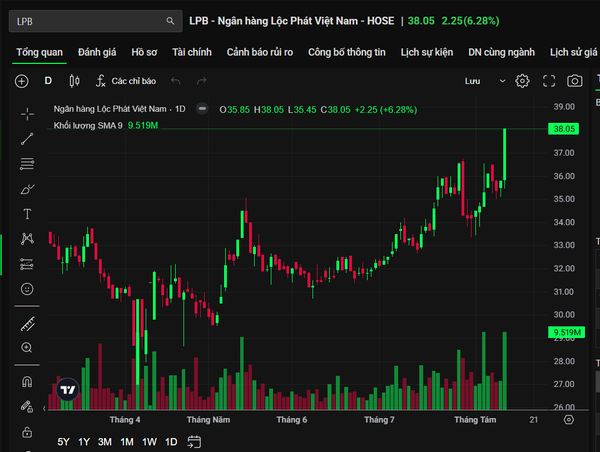600x452 pixels.
Task: Set range to 1Y
Action: pyautogui.click(x=84, y=442)
